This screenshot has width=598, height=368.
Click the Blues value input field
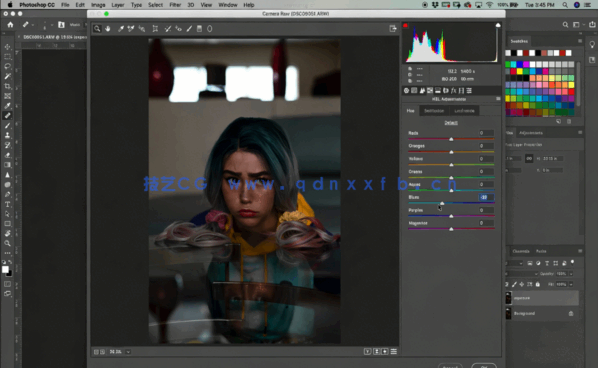tap(486, 197)
